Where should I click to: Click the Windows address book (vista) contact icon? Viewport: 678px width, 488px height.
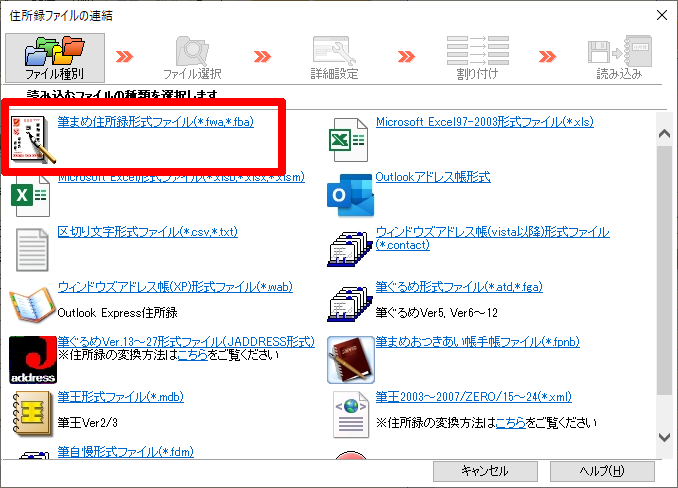tap(350, 249)
